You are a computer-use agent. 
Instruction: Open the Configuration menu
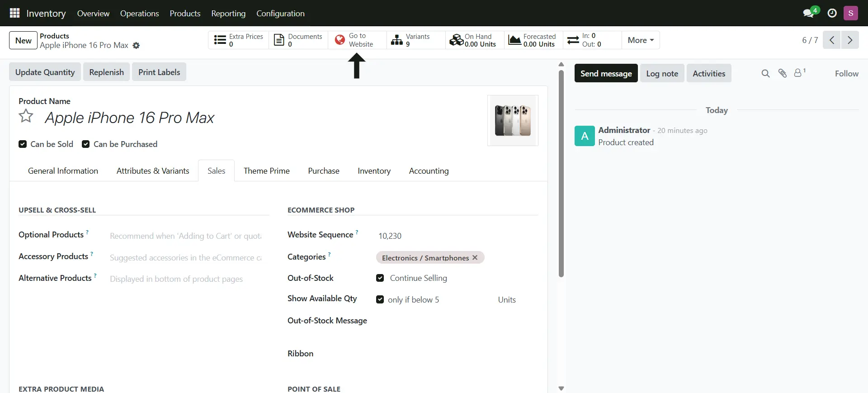280,13
